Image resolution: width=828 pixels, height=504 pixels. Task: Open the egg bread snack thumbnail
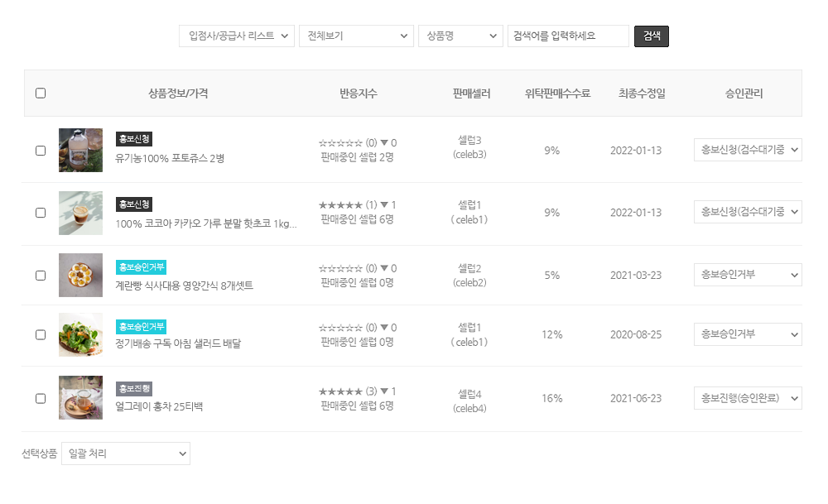80,275
